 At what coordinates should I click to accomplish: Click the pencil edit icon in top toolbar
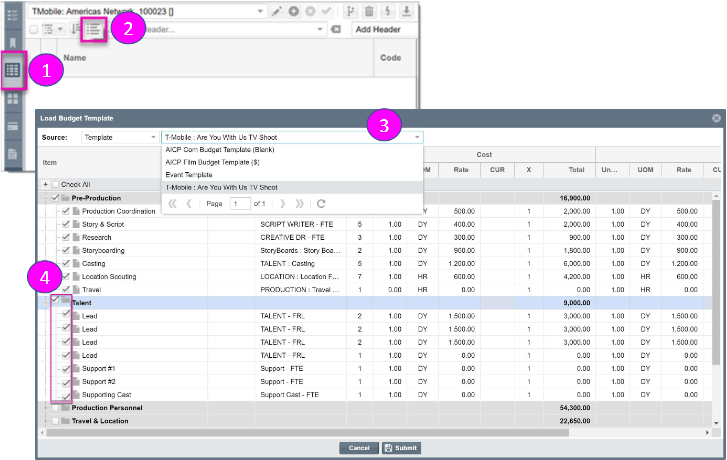click(277, 11)
